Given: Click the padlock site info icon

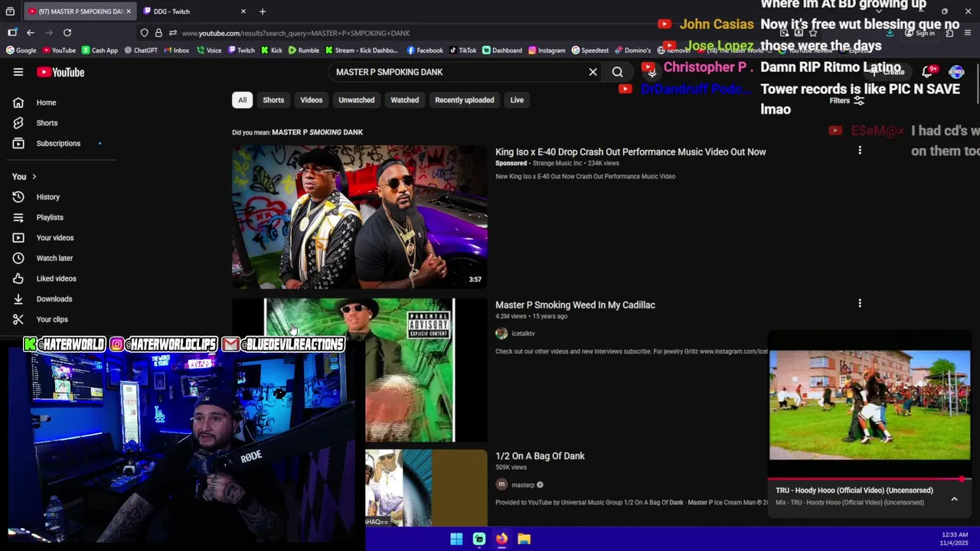Looking at the screenshot, I should (x=158, y=33).
